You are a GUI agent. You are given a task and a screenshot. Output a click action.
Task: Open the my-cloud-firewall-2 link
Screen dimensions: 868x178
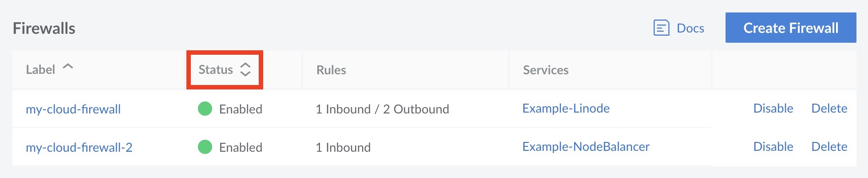79,147
